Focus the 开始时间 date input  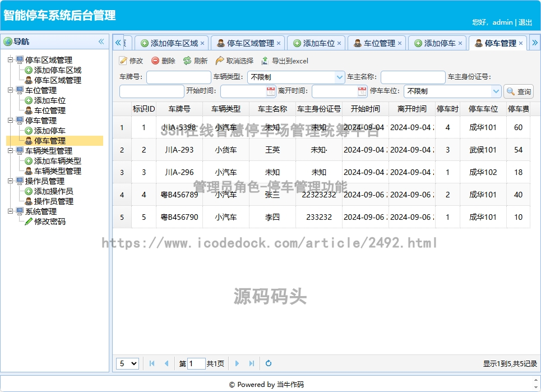[x=243, y=91]
